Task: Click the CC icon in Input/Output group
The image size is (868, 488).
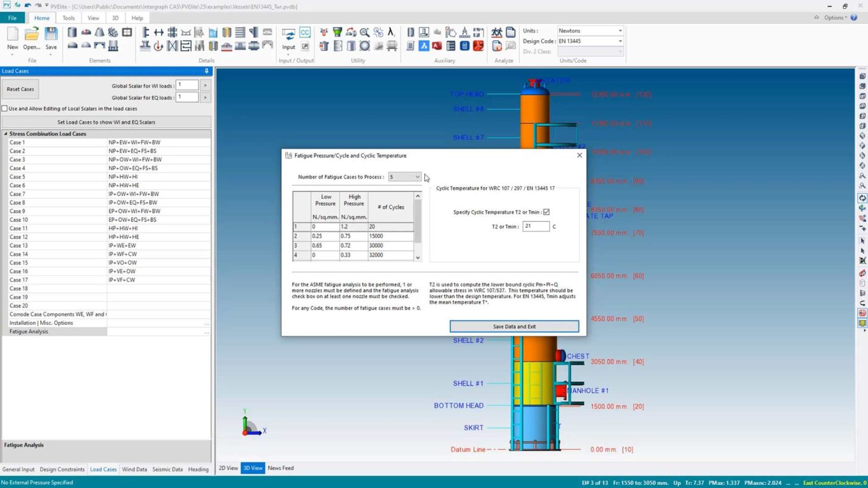Action: (305, 32)
